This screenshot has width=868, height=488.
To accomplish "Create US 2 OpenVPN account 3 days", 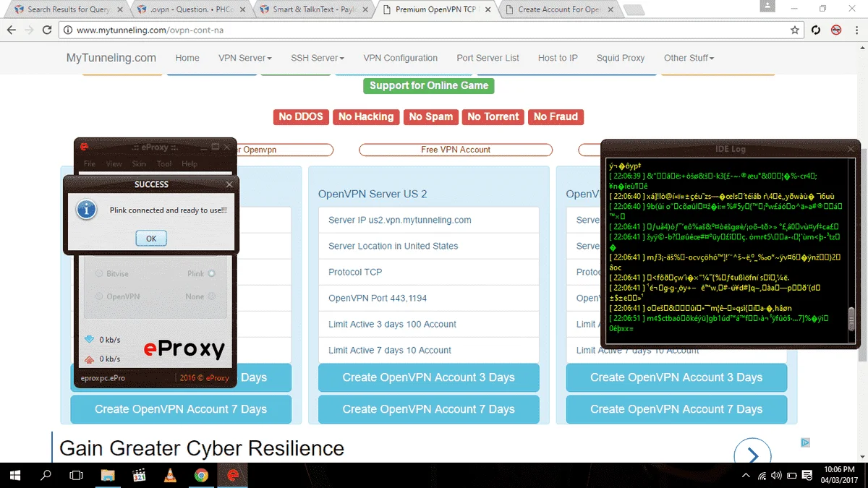I will coord(429,377).
